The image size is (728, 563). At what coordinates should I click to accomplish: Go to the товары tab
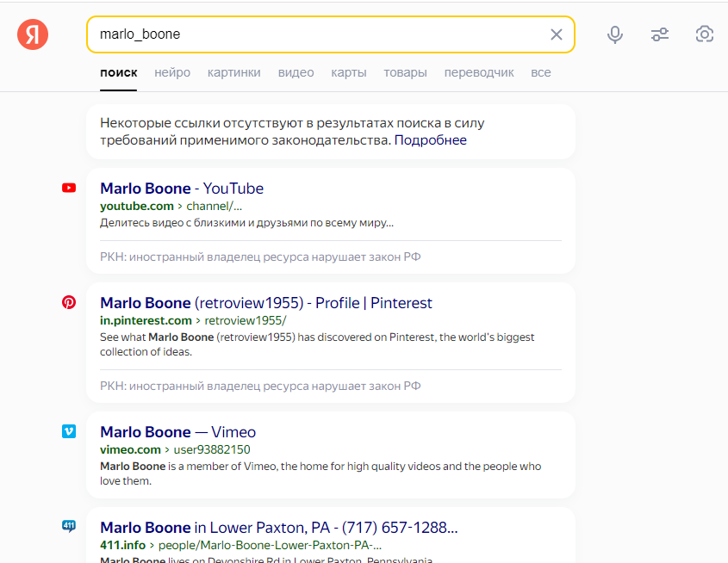click(x=405, y=72)
